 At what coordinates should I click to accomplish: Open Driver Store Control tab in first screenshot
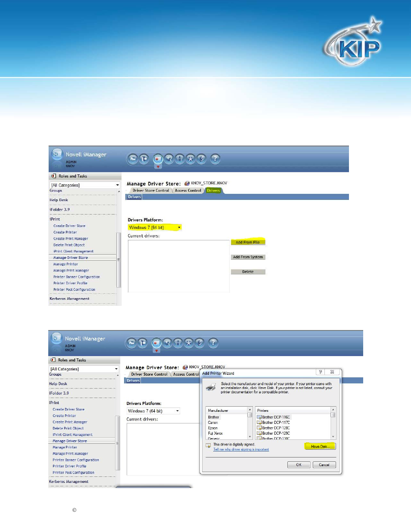151,190
